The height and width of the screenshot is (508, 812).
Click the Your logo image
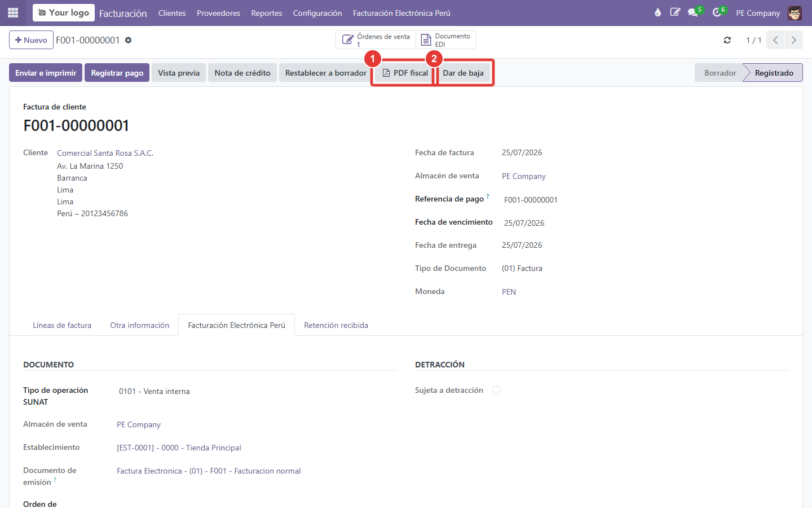63,12
